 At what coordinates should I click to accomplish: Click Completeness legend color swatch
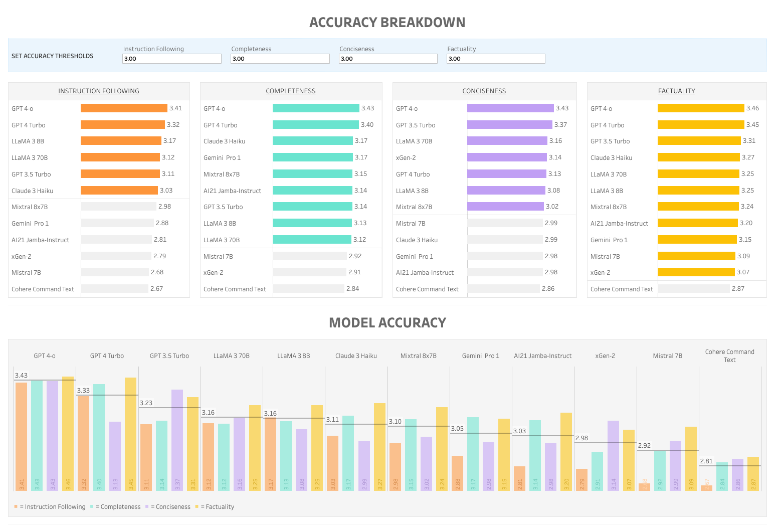[x=92, y=507]
